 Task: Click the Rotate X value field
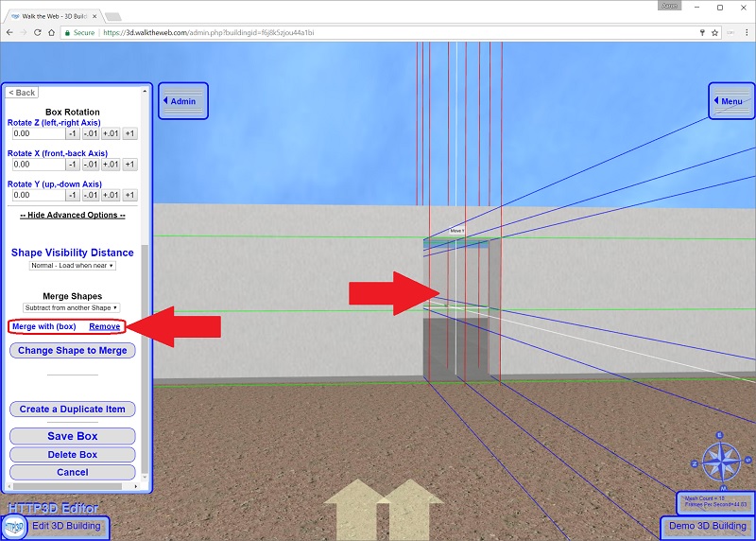[39, 165]
